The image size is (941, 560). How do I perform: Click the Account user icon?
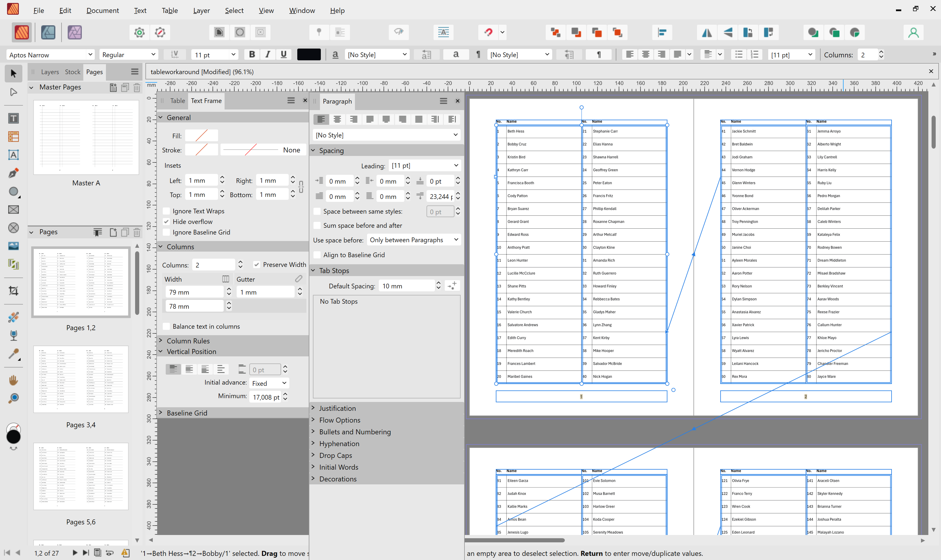(913, 32)
